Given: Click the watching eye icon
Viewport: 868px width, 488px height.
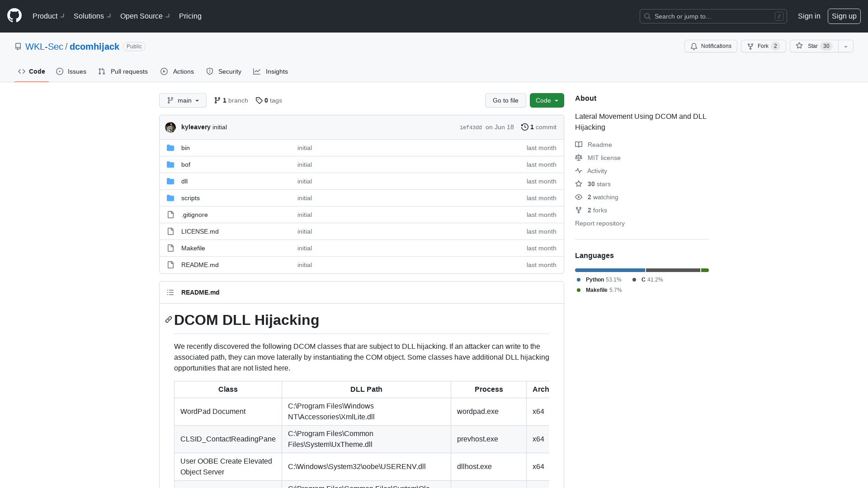Looking at the screenshot, I should click(x=579, y=197).
